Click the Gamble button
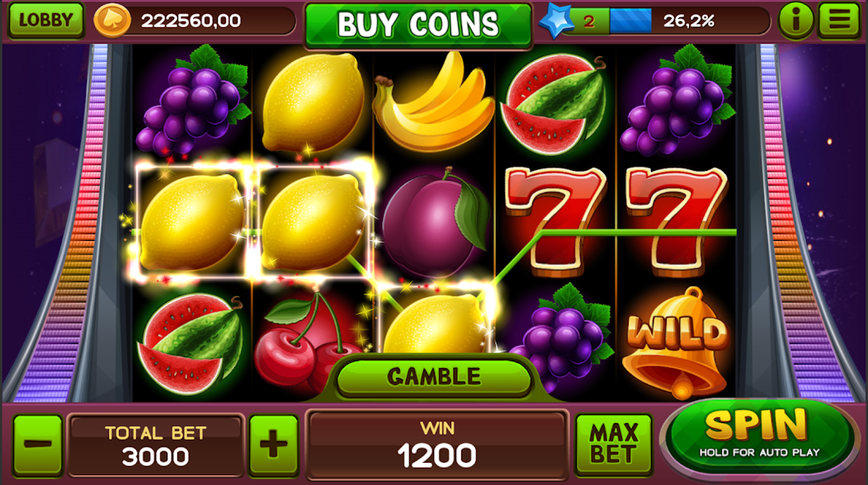 (x=434, y=376)
